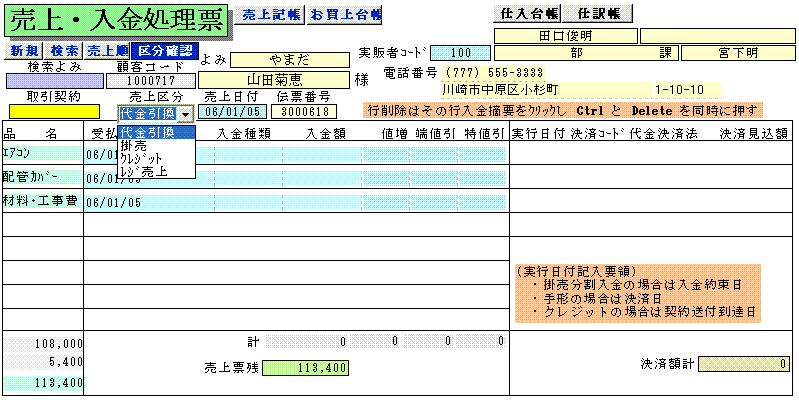Click the phone number (777) 555-3333
Viewport: 799px width, 400px height.
coord(493,72)
